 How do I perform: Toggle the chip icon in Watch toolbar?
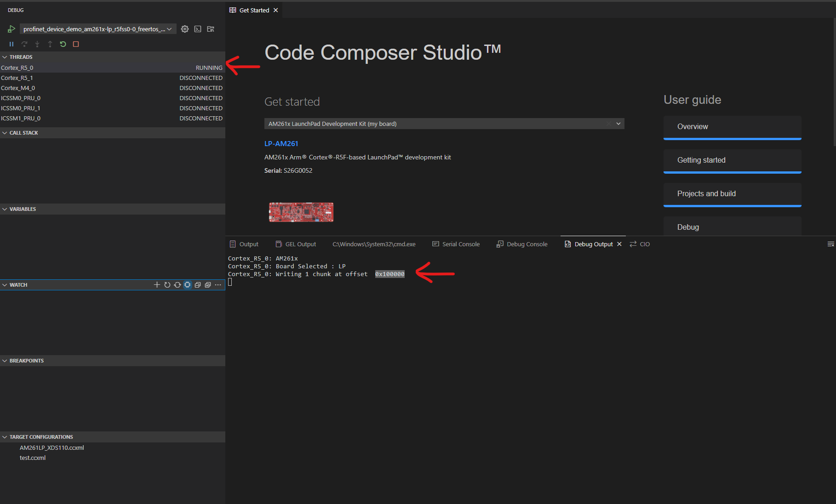pyautogui.click(x=188, y=285)
